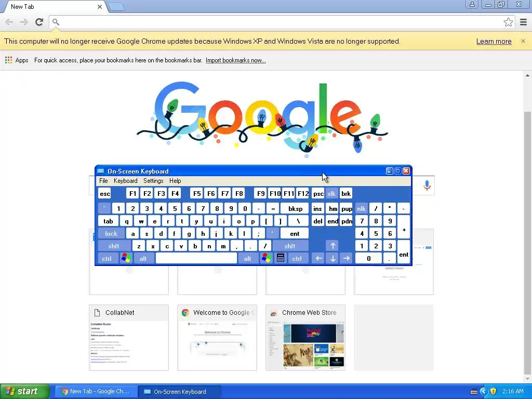Toggle the left ctrl key

pyautogui.click(x=107, y=258)
